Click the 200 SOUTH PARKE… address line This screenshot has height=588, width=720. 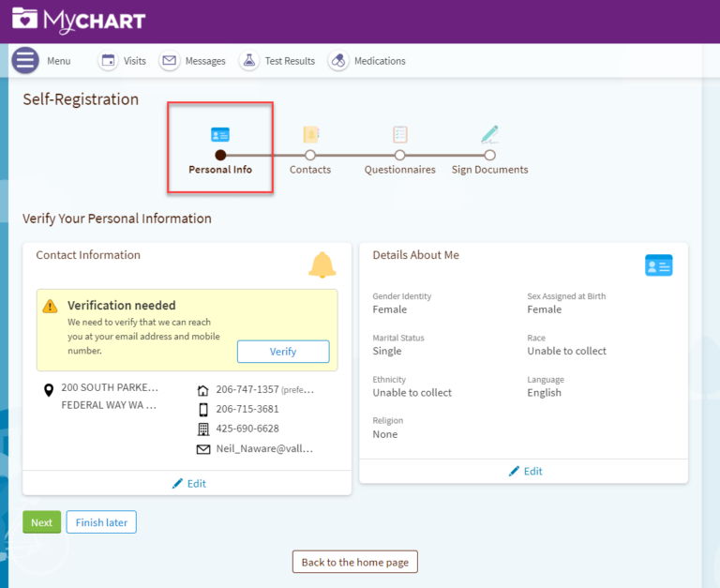click(110, 387)
